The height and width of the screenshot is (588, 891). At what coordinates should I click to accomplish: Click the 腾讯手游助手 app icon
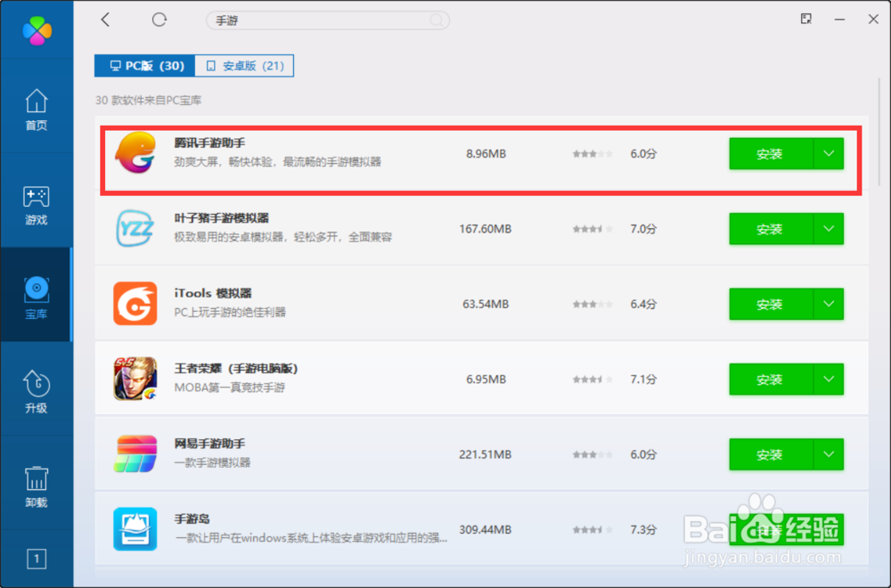pos(135,153)
